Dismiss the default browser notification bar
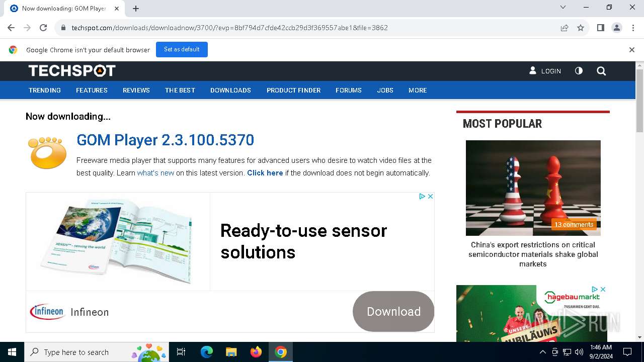 pyautogui.click(x=631, y=50)
